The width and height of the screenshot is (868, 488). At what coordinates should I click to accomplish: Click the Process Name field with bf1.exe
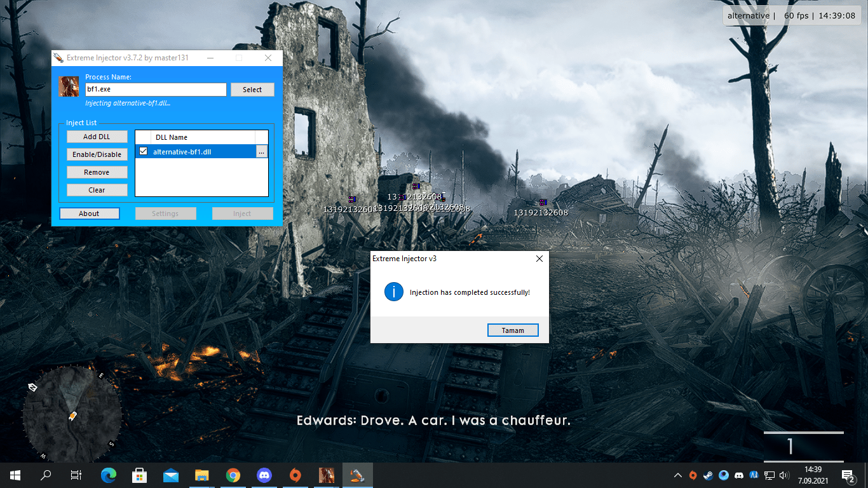tap(156, 90)
